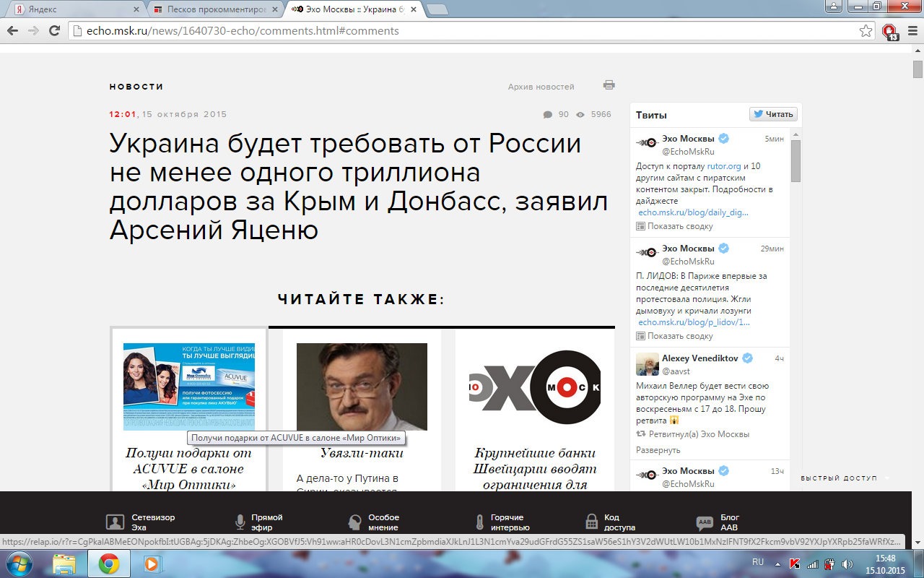
Task: Show hidden tray icons arrow
Action: (778, 564)
